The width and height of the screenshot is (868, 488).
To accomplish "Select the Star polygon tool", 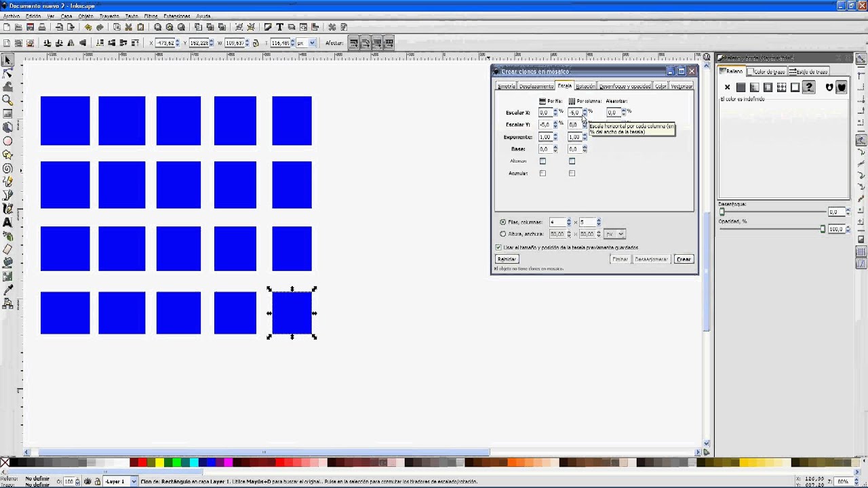I will click(7, 155).
